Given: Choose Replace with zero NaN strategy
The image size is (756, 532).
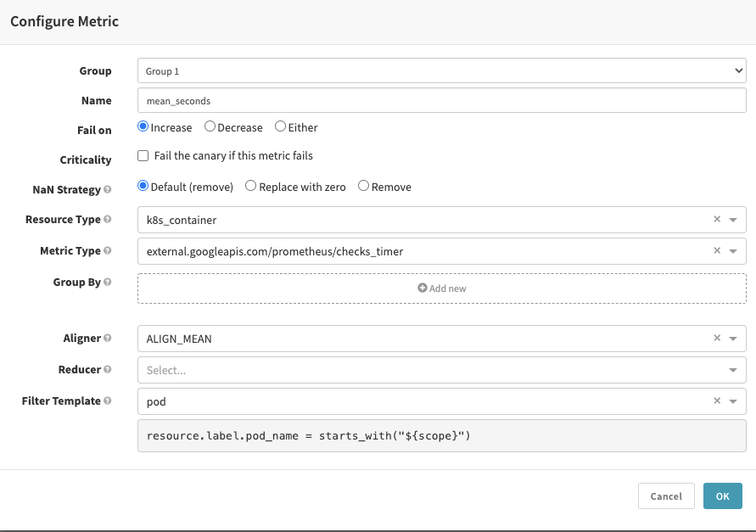Looking at the screenshot, I should (251, 187).
